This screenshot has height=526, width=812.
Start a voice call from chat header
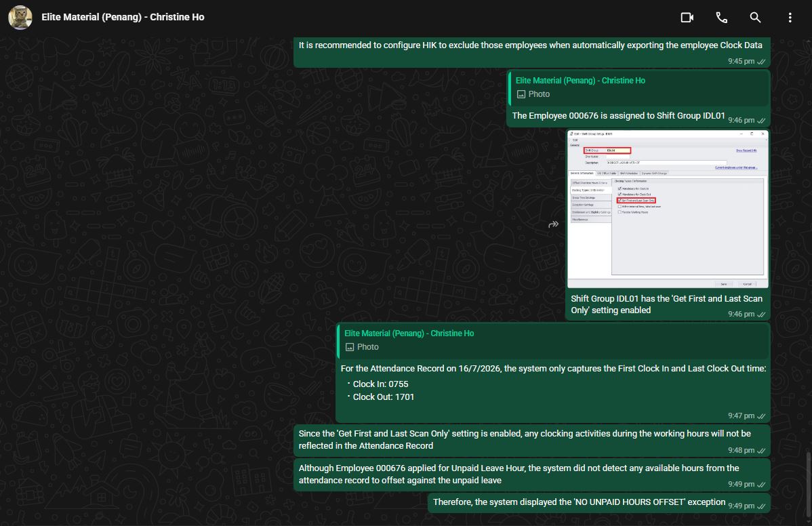(x=721, y=18)
